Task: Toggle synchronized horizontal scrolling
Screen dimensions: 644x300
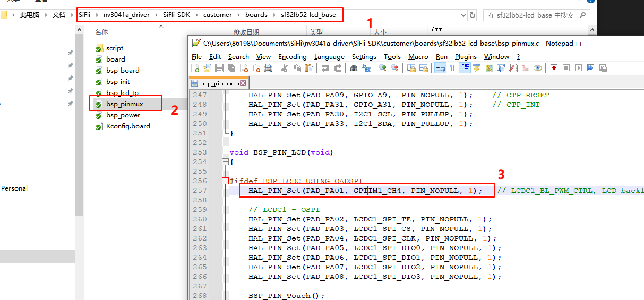Action: tap(424, 68)
